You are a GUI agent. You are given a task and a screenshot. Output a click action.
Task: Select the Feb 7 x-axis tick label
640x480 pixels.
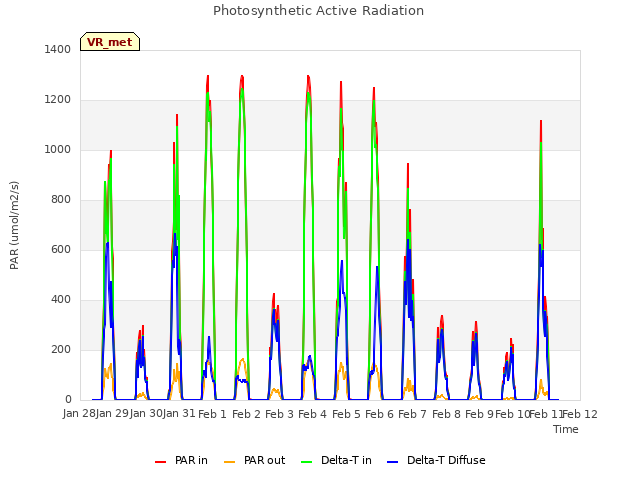pyautogui.click(x=412, y=414)
